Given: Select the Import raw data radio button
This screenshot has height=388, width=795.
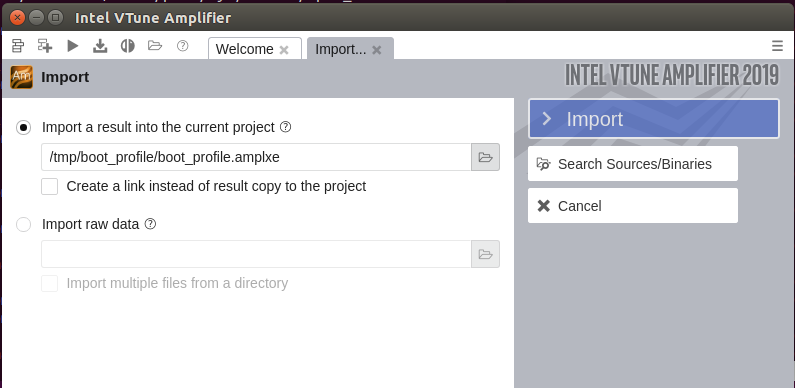Looking at the screenshot, I should pos(23,224).
